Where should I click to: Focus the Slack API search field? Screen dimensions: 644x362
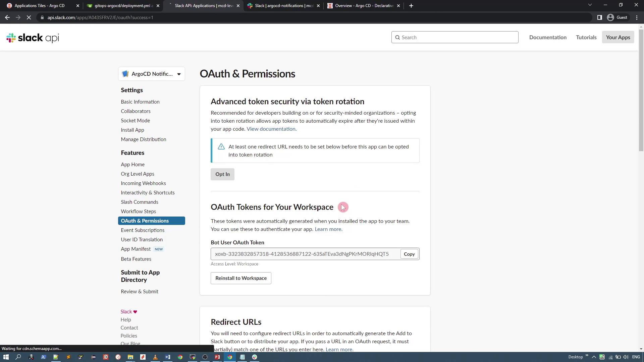[x=455, y=37]
